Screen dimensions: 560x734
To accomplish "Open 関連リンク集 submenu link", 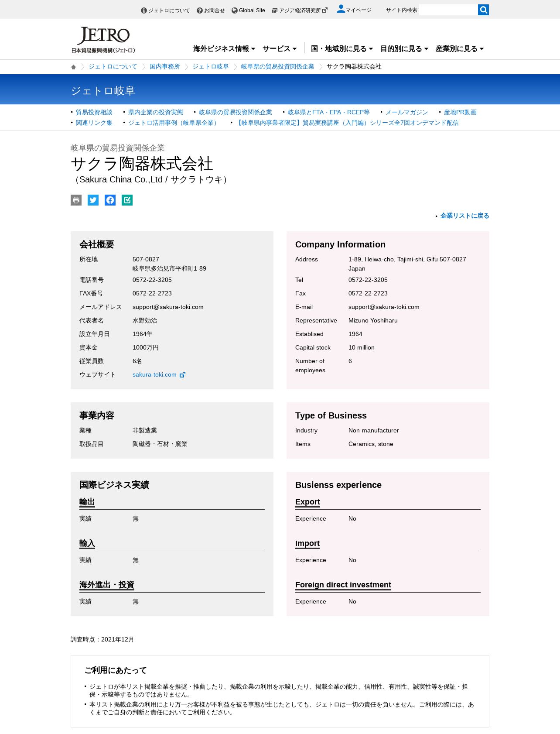I will [x=94, y=123].
